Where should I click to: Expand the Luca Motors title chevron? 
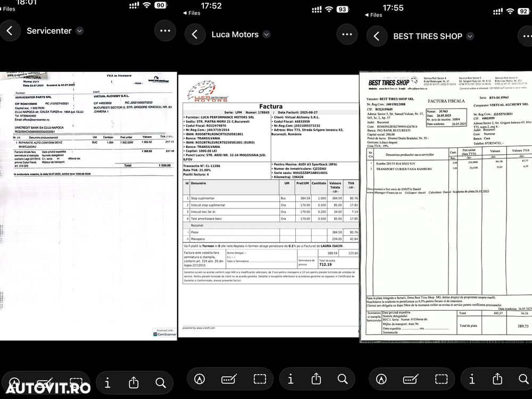tap(267, 34)
